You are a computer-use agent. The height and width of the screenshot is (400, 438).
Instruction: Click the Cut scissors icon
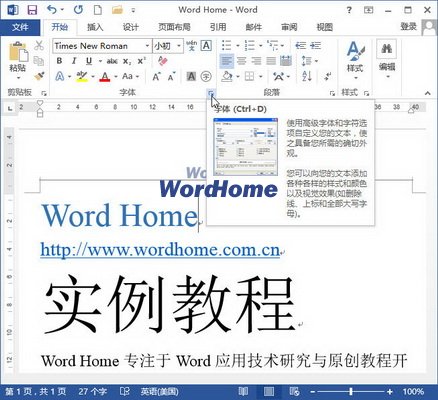point(39,45)
